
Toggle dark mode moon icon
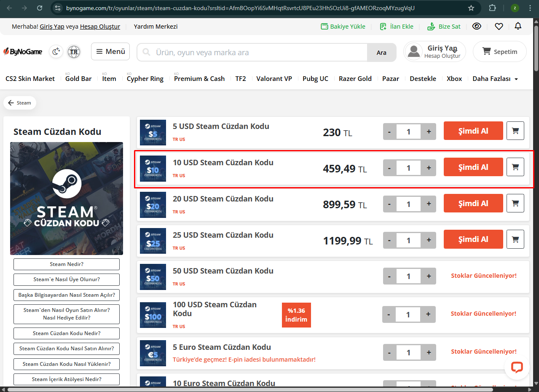click(56, 51)
